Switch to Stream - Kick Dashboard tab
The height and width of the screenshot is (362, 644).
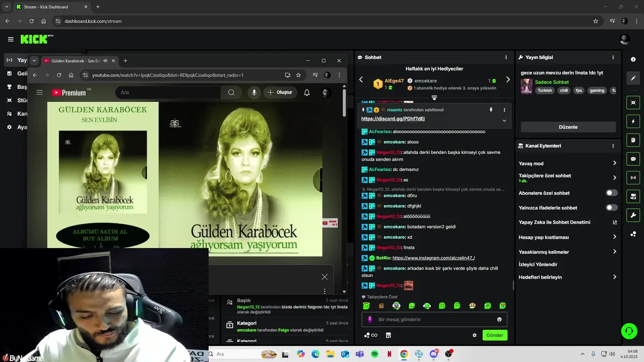52,7
